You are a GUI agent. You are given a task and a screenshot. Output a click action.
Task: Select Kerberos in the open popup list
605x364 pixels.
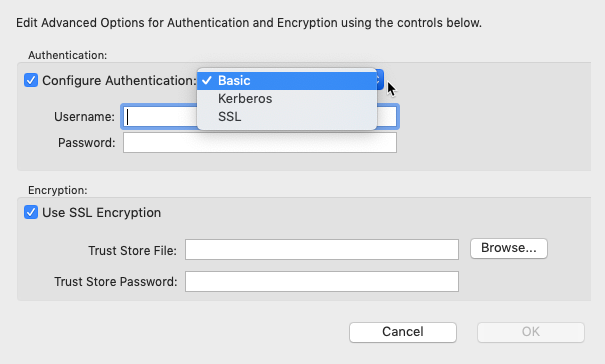click(287, 99)
